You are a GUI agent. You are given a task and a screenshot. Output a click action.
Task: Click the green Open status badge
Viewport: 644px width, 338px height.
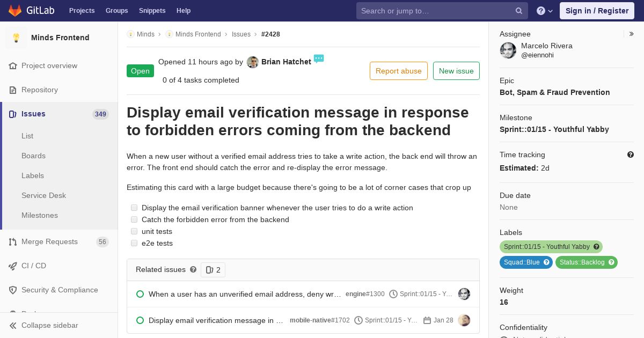tap(140, 71)
